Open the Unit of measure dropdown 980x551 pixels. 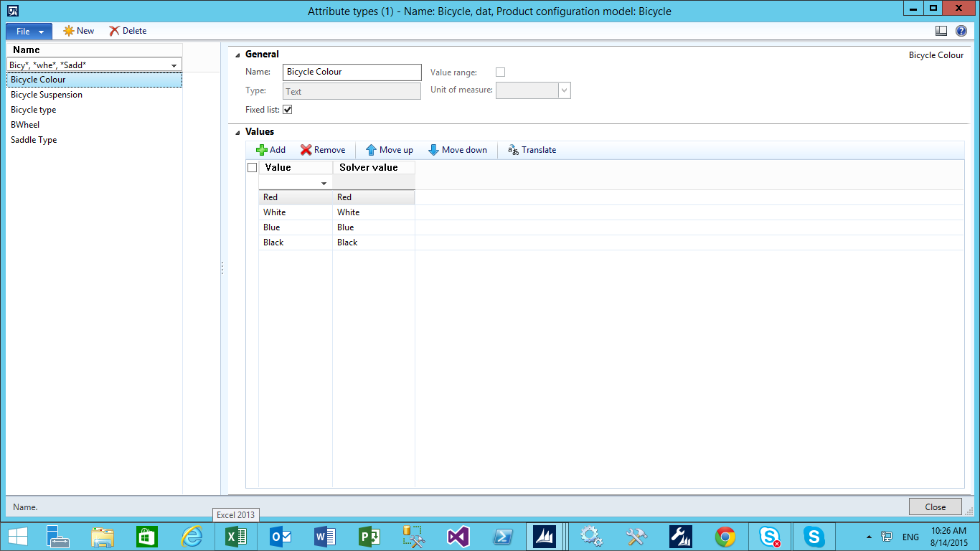click(565, 90)
